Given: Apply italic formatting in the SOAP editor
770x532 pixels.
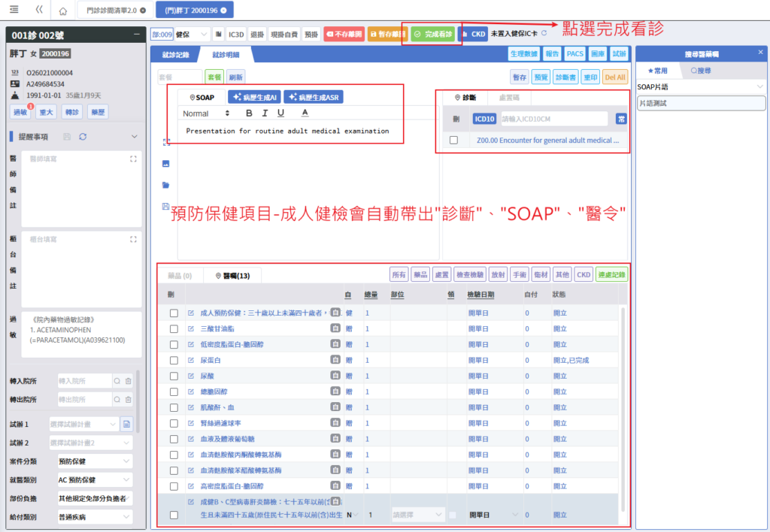Looking at the screenshot, I should [x=265, y=113].
